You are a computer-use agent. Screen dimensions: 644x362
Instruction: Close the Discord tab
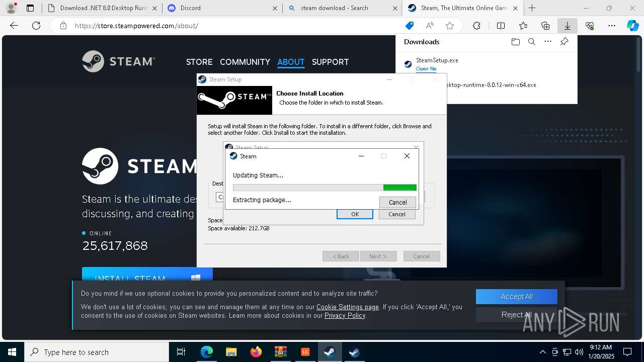(x=275, y=8)
